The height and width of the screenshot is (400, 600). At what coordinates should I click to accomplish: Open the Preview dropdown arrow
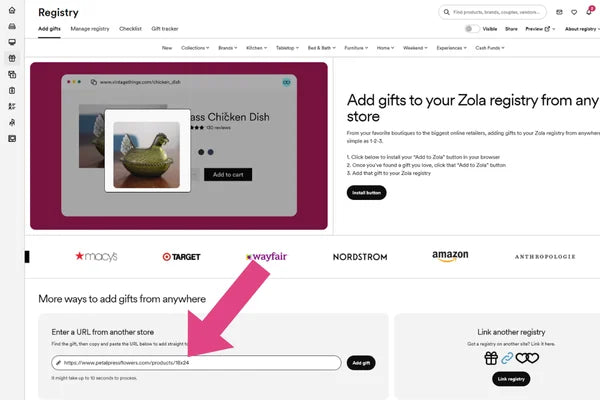pos(554,29)
